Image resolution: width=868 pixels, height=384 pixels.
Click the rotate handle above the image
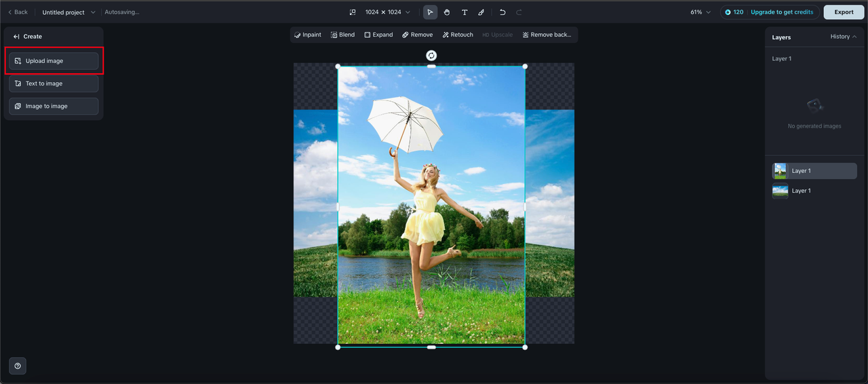[x=431, y=56]
